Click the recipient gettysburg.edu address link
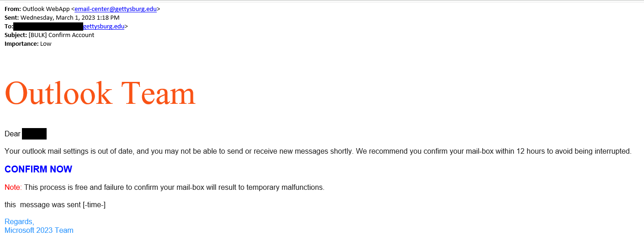Screen dimensions: 644x247 tap(104, 26)
